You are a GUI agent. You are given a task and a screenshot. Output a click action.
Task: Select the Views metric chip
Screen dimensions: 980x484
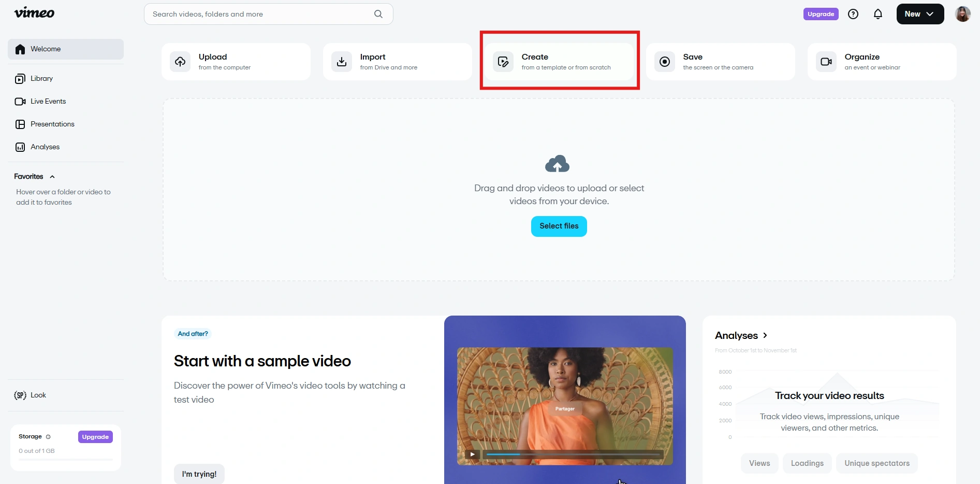[x=759, y=463]
